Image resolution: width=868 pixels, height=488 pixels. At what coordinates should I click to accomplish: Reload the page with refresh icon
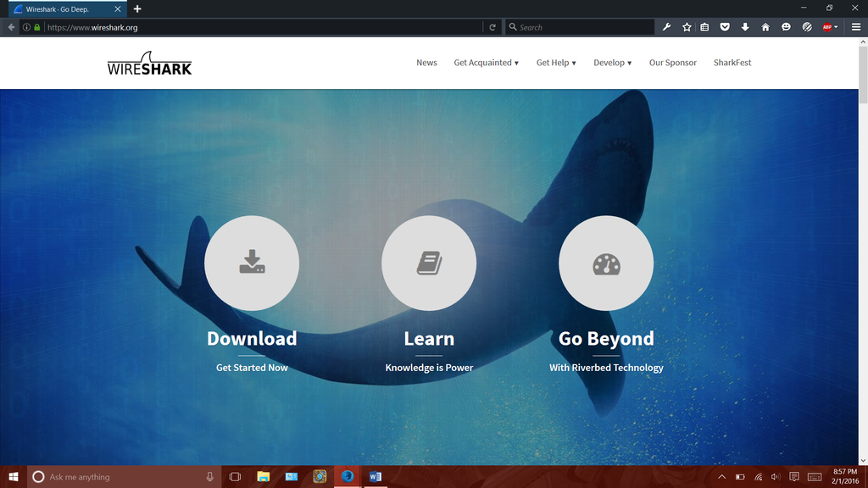(x=492, y=27)
